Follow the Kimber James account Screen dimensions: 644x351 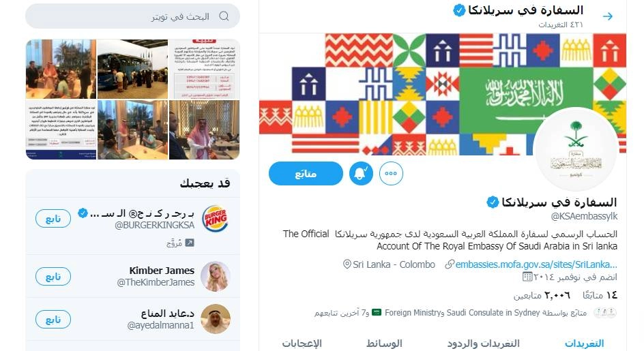pyautogui.click(x=53, y=276)
